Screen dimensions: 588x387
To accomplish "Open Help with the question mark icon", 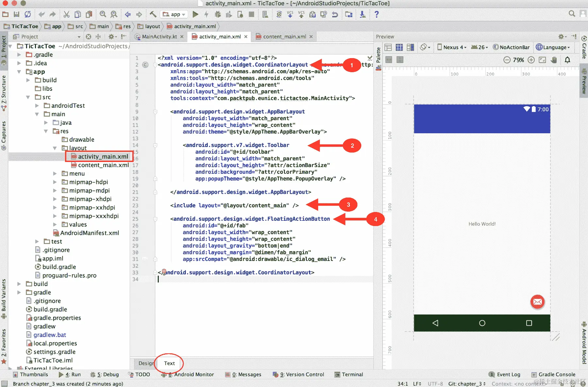I will (x=377, y=14).
